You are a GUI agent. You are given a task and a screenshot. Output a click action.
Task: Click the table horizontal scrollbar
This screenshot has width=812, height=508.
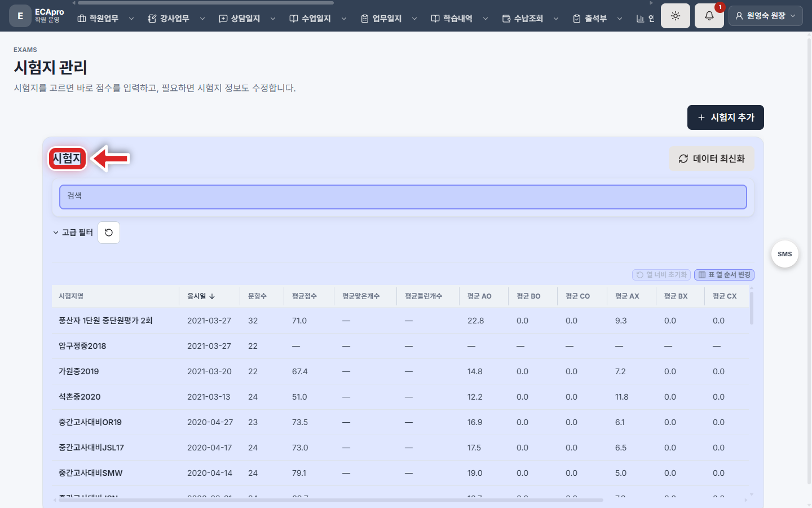coord(331,500)
